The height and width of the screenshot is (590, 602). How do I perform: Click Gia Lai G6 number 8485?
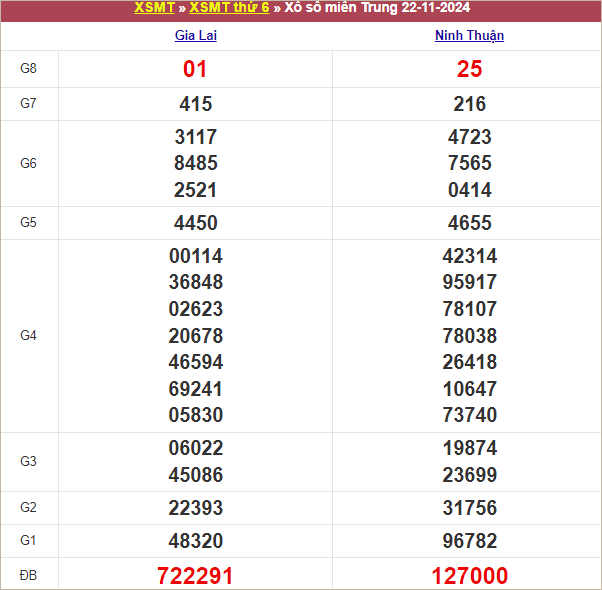pos(195,163)
